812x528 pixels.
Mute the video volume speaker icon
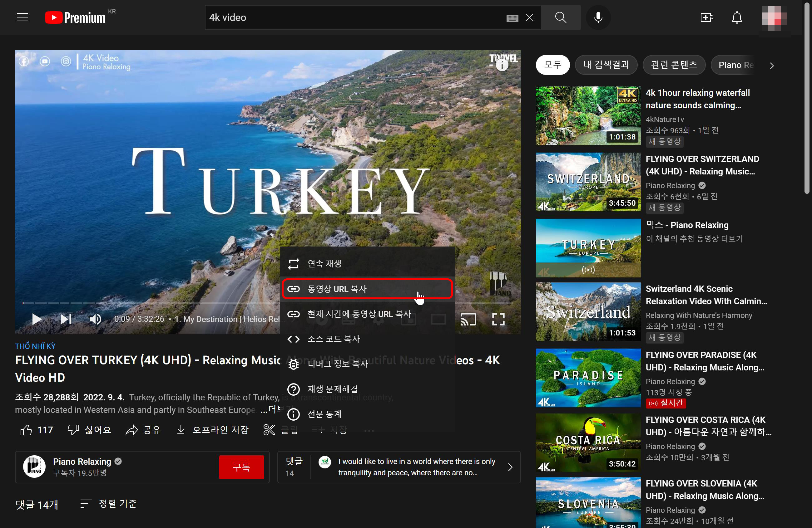pos(95,319)
